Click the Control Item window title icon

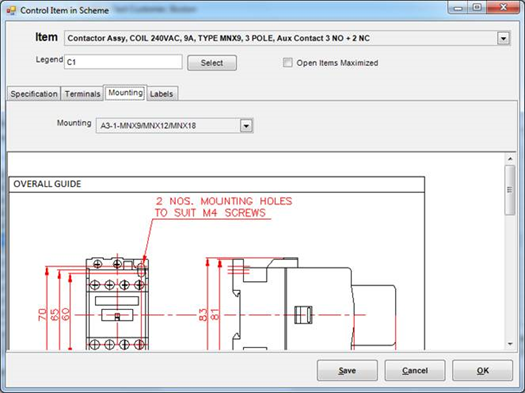pyautogui.click(x=11, y=10)
